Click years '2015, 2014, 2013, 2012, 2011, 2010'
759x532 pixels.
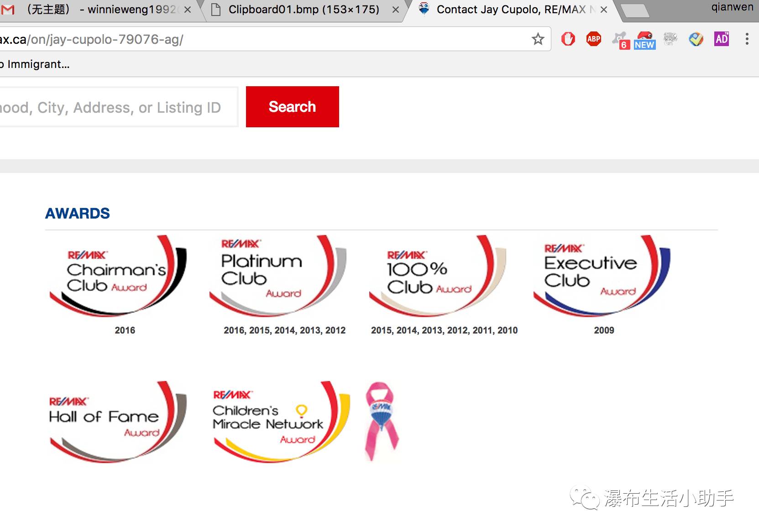click(445, 330)
